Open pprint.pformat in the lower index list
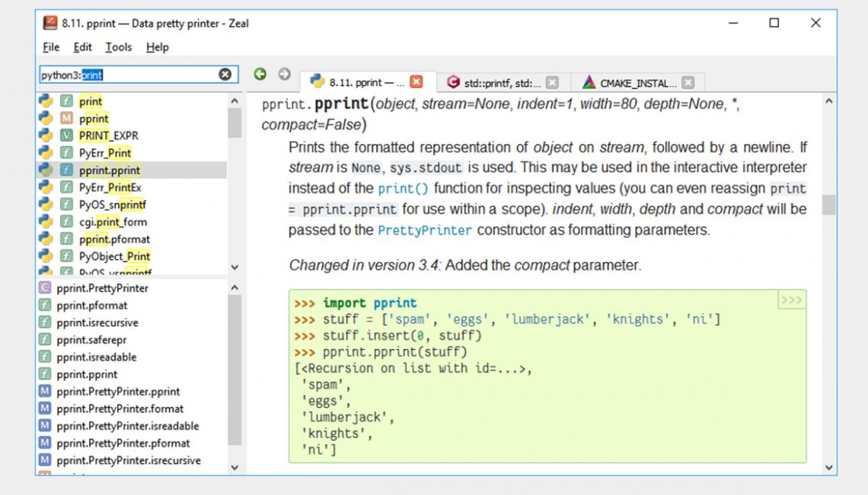This screenshot has width=868, height=495. tap(132, 305)
